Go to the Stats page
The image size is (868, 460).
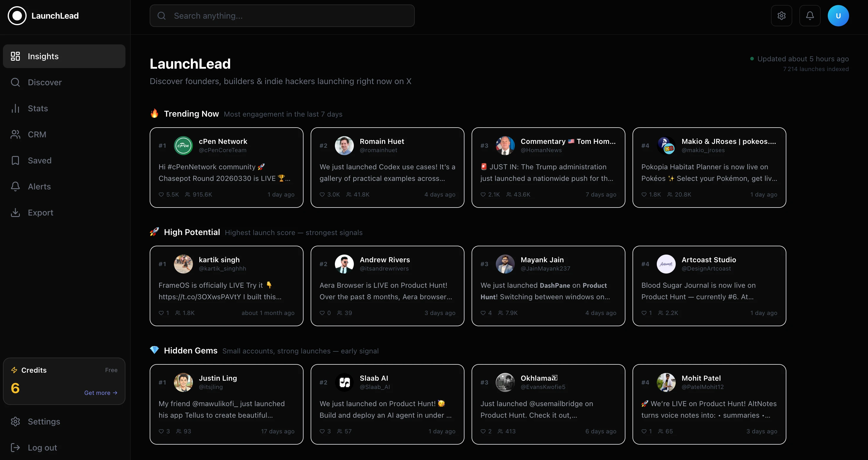tap(38, 108)
